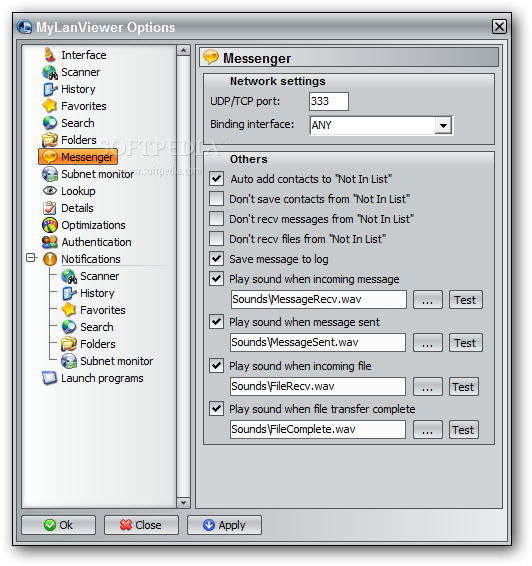This screenshot has height=566, width=532.
Task: Click Scanner icon under Notifications
Action: point(69,276)
